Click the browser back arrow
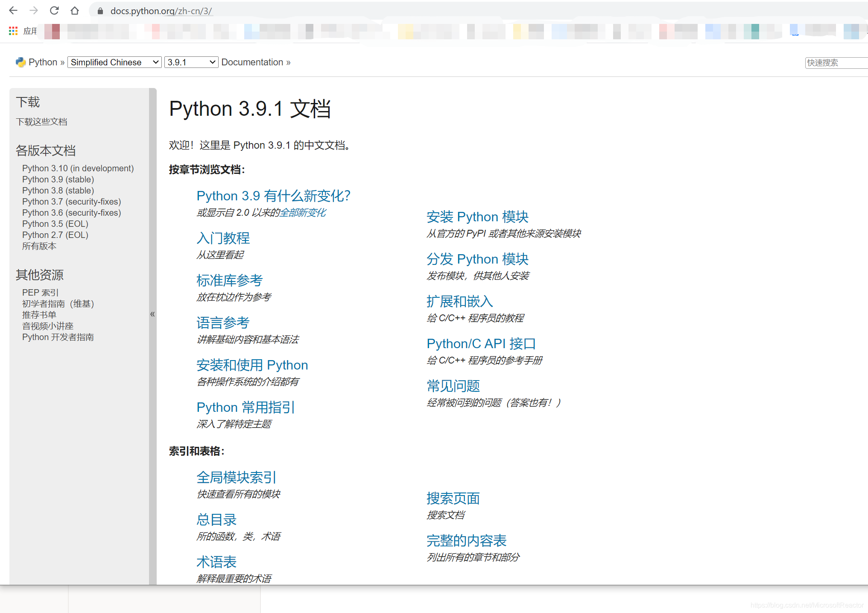 pyautogui.click(x=13, y=11)
